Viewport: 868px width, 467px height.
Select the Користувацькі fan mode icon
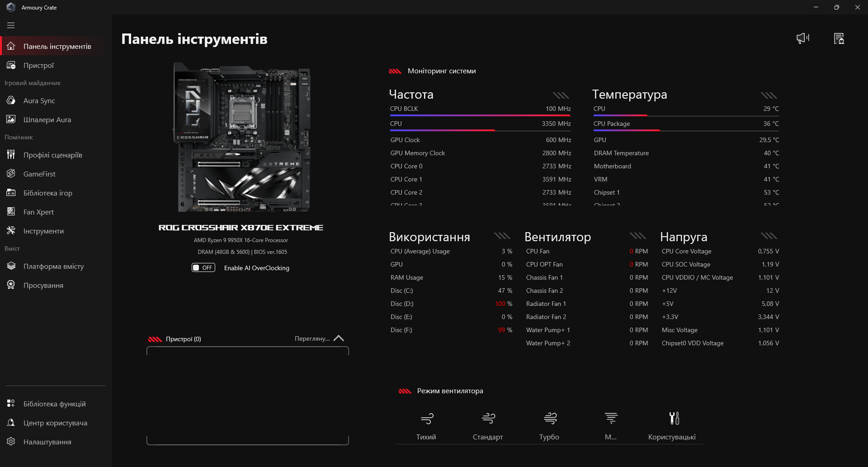[x=674, y=418]
